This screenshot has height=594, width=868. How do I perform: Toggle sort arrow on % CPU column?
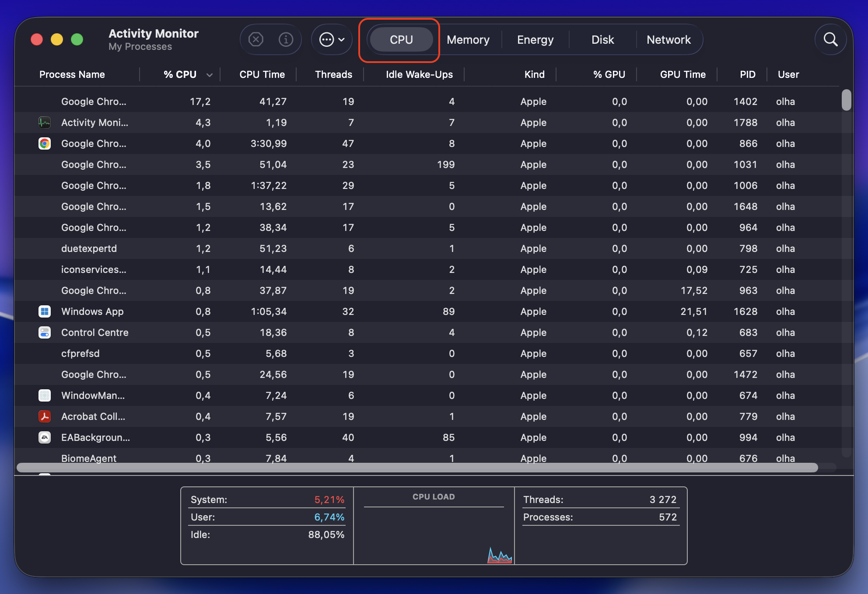pos(210,75)
